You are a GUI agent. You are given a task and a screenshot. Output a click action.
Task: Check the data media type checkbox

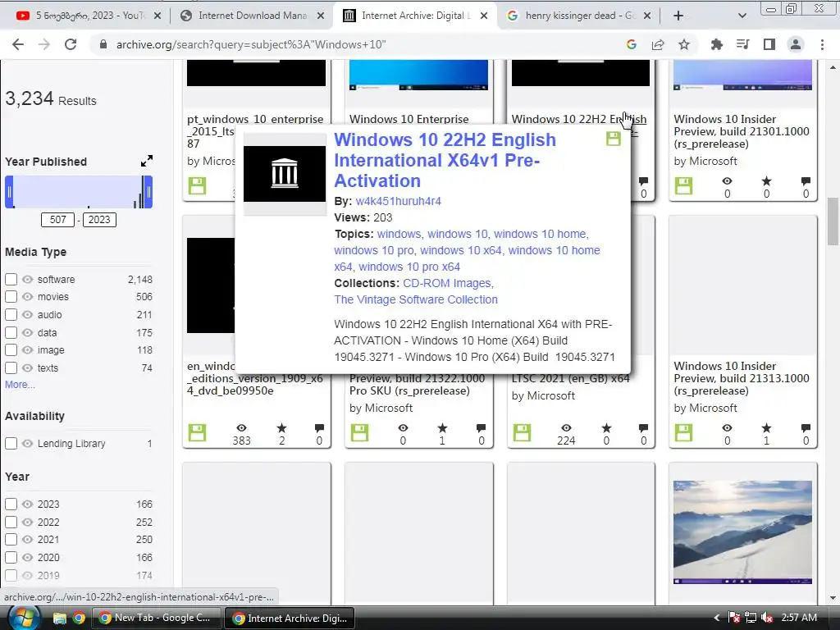tap(11, 333)
